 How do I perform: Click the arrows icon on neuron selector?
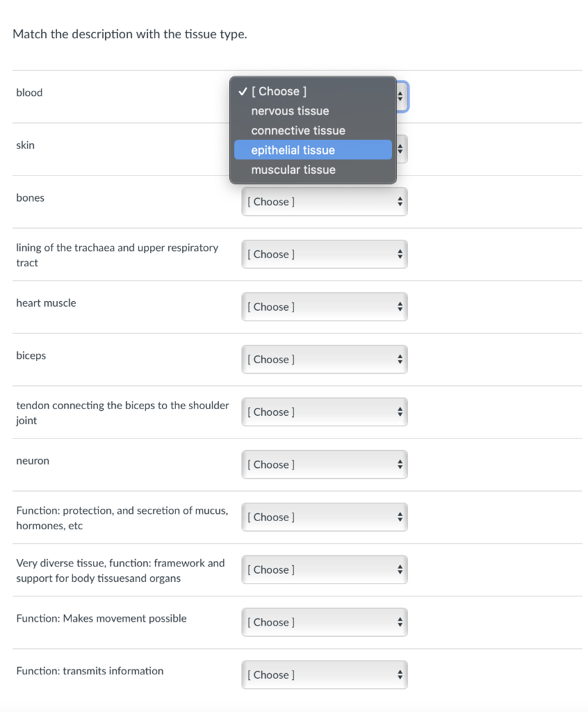[x=400, y=464]
